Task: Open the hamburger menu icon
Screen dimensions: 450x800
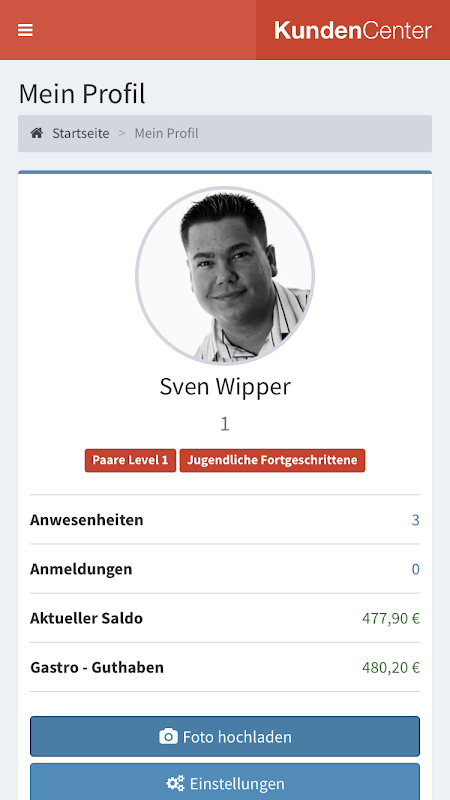Action: (x=26, y=30)
